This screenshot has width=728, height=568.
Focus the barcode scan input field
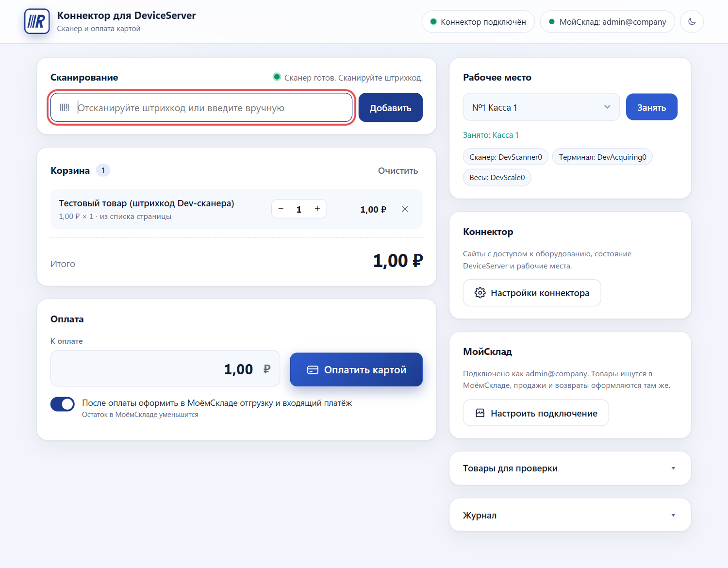(201, 108)
